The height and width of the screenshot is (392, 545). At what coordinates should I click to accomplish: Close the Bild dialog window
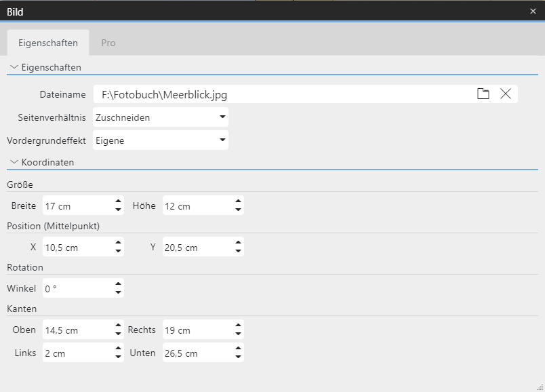pyautogui.click(x=533, y=12)
